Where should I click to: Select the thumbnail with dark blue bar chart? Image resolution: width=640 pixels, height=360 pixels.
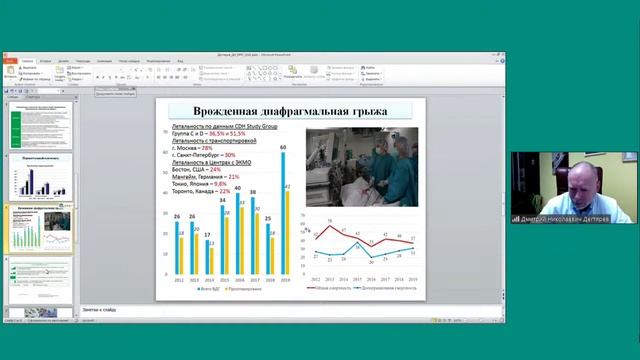pyautogui.click(x=41, y=177)
